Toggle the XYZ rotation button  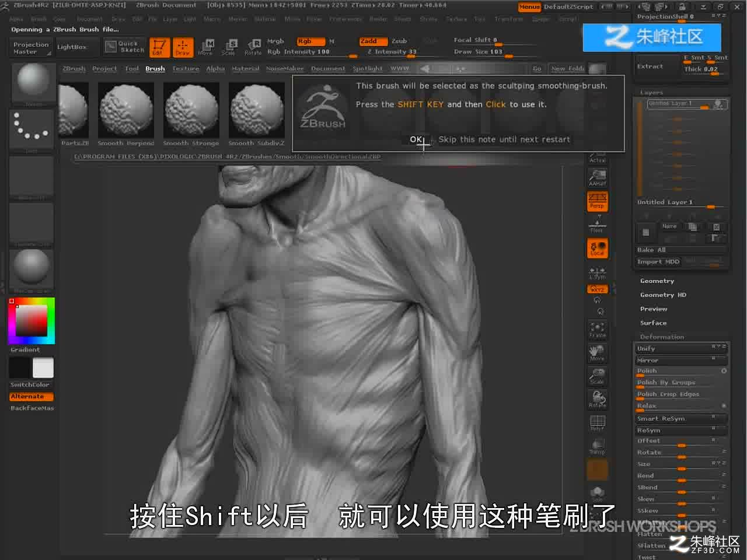[x=597, y=289]
